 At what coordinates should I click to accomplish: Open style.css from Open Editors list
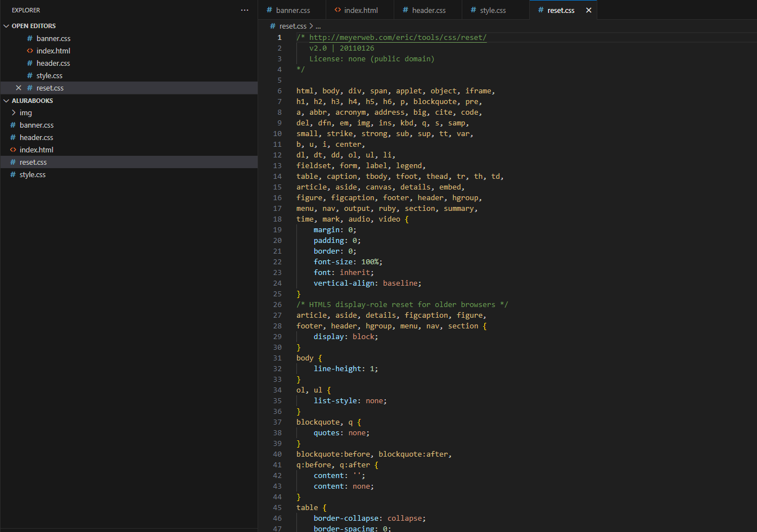point(129,75)
